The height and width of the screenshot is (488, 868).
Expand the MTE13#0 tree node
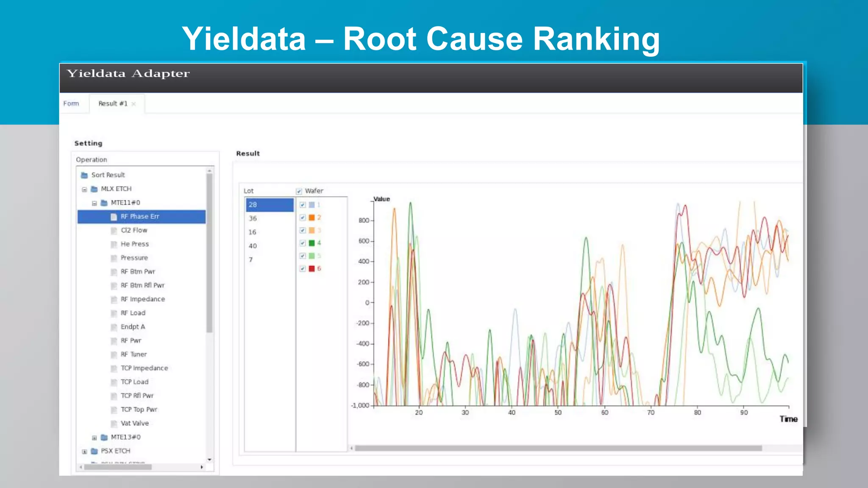(x=95, y=438)
